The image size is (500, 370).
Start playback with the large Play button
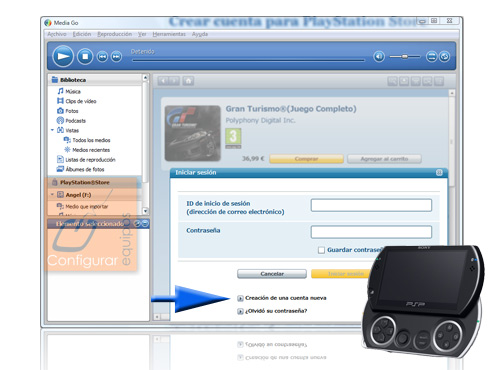[x=63, y=56]
